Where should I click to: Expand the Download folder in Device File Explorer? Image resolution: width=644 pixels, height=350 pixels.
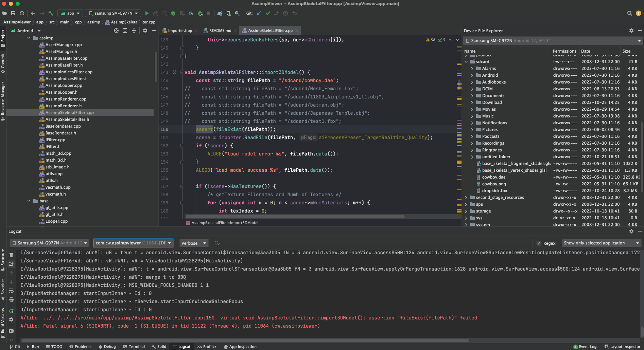click(472, 102)
